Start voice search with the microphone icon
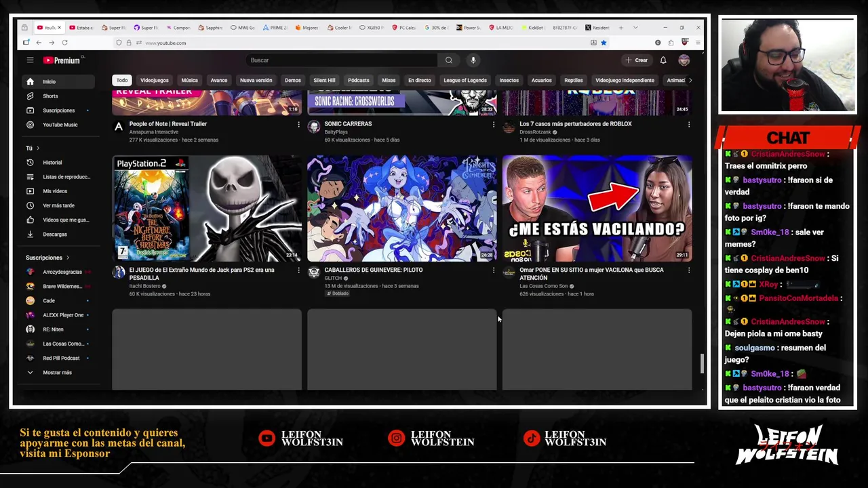 (473, 60)
